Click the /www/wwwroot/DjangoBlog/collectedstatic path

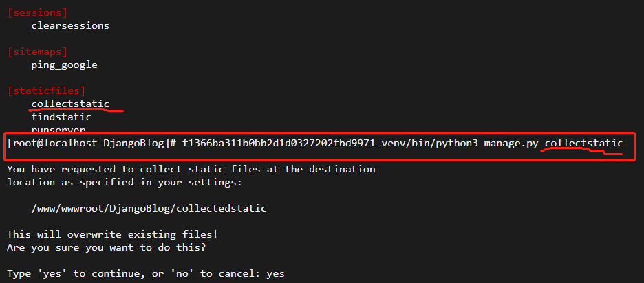[149, 208]
